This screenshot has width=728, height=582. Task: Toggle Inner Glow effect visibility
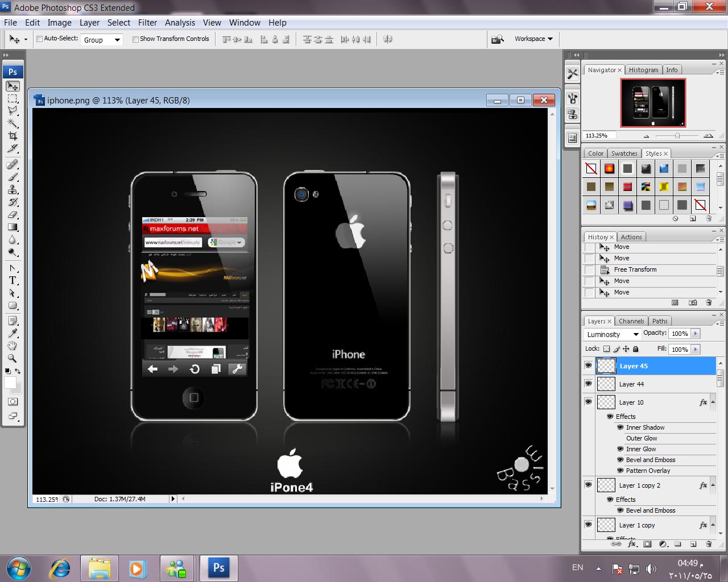coord(621,449)
